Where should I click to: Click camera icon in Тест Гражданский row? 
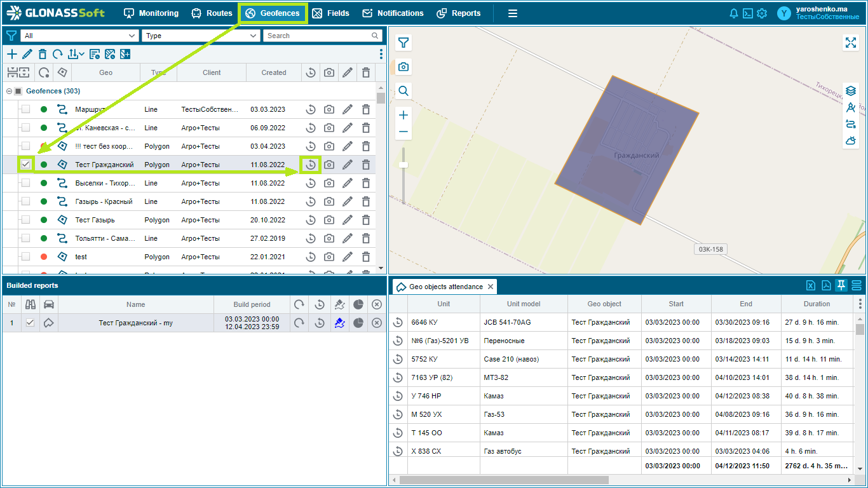tap(329, 165)
